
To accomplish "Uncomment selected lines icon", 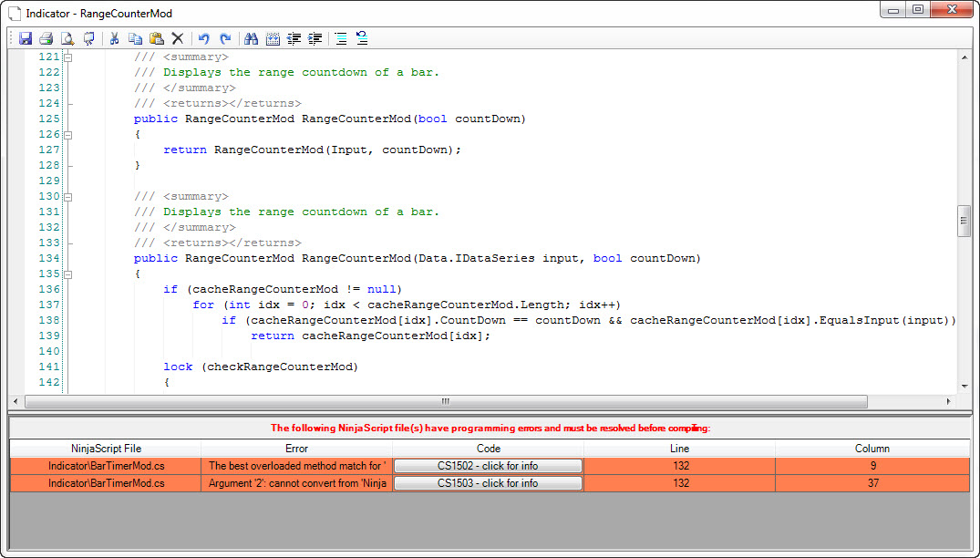I will [x=362, y=38].
